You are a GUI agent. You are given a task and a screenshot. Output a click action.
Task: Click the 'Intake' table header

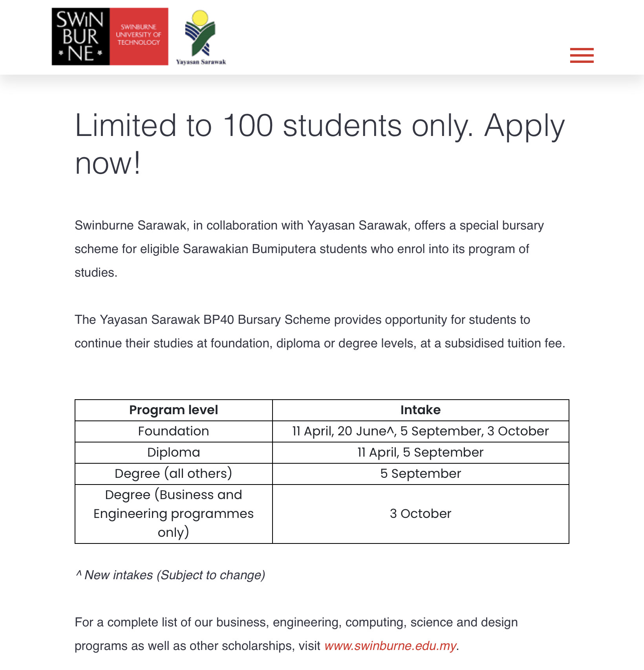point(420,410)
